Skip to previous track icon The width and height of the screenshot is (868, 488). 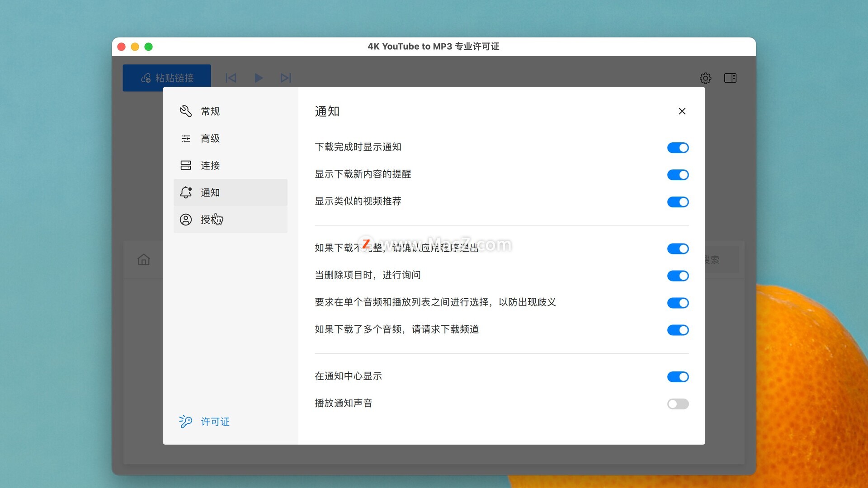[231, 78]
